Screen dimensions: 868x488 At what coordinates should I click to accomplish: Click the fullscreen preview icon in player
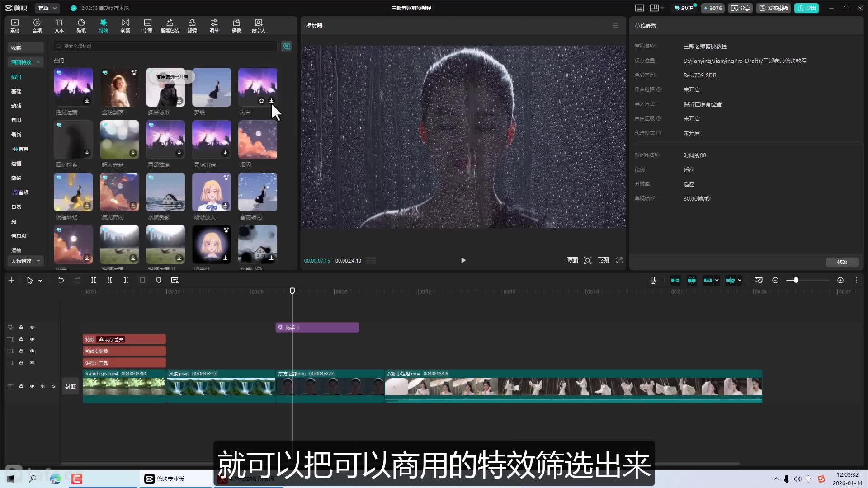coord(619,260)
